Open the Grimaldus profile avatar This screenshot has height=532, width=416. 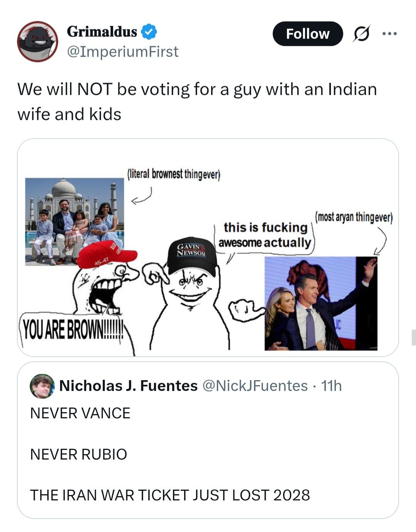tap(37, 42)
